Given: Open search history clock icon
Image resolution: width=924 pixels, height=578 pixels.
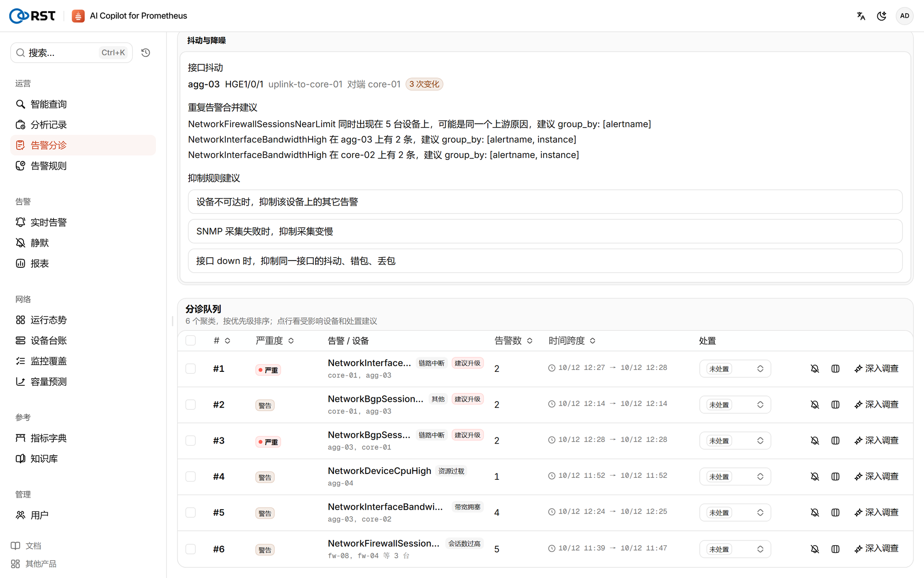Looking at the screenshot, I should tap(146, 53).
